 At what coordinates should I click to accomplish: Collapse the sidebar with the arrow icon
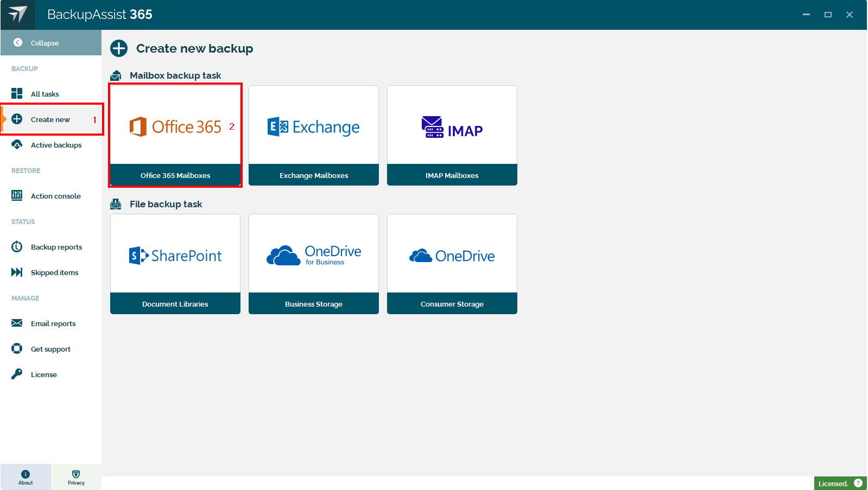point(18,42)
